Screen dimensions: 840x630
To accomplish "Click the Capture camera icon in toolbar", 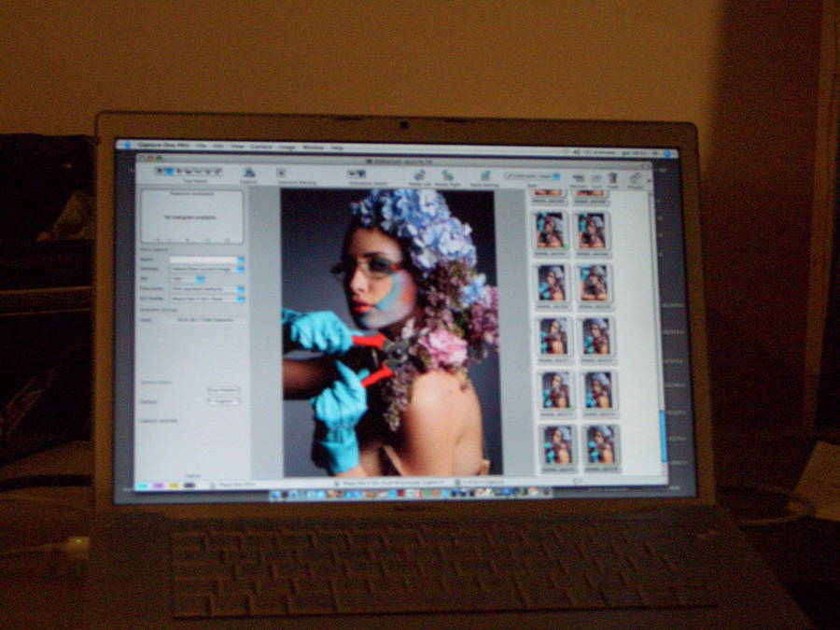I will (249, 172).
